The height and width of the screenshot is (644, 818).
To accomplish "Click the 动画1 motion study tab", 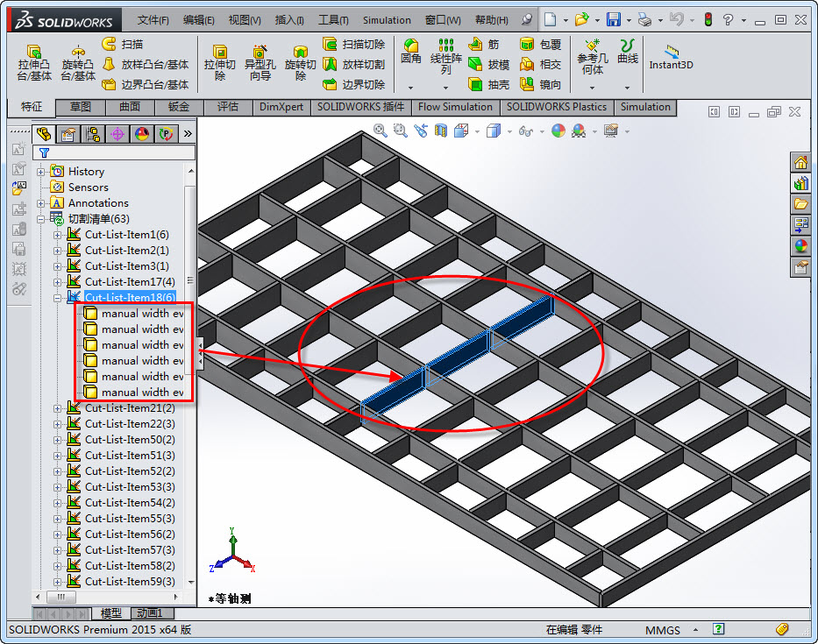I will click(x=149, y=613).
